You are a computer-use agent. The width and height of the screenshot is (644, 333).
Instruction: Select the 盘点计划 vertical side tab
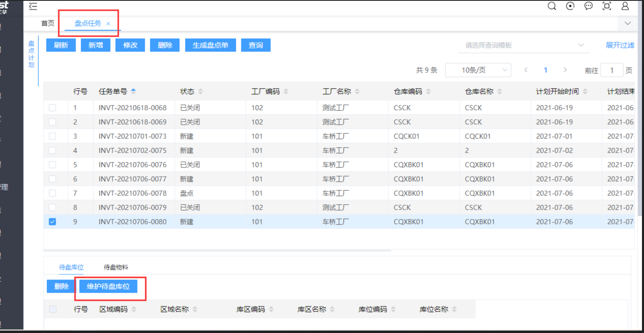[x=31, y=54]
